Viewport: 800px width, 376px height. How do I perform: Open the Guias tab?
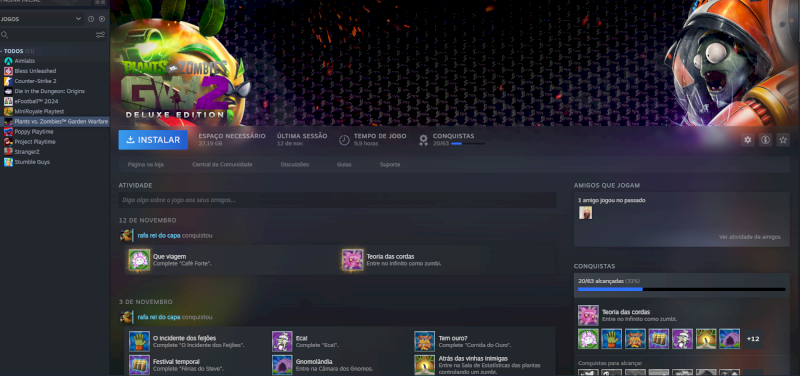(344, 164)
